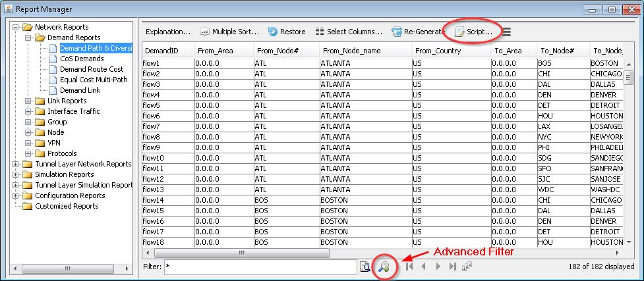This screenshot has height=281, width=644.
Task: Click the WDC cell in flow13 row
Action: 563,190
